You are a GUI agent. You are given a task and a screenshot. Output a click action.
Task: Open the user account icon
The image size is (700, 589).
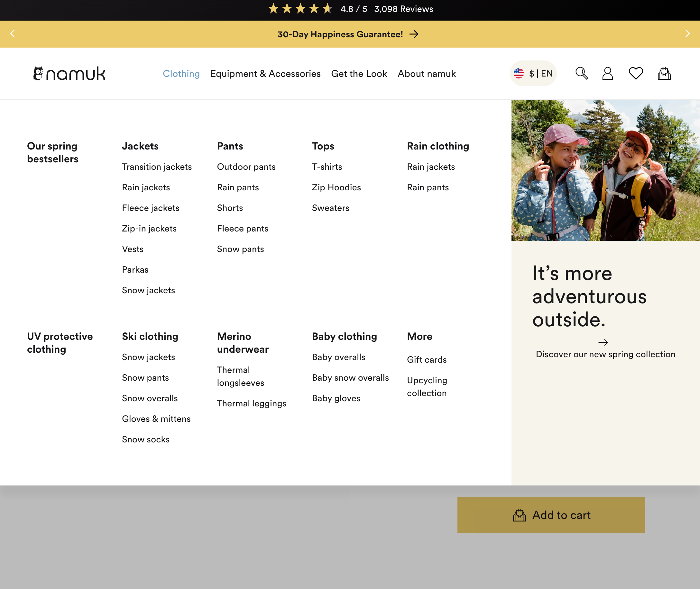pyautogui.click(x=607, y=73)
